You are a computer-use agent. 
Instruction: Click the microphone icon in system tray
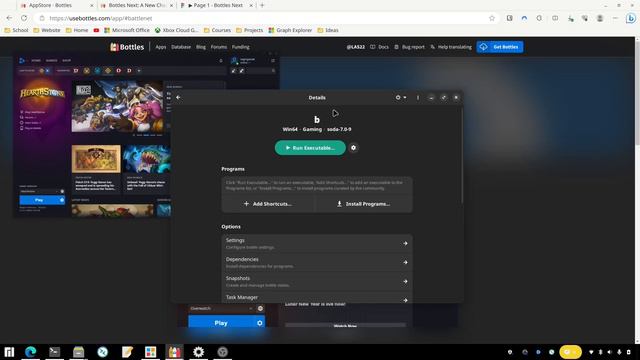[x=619, y=352]
